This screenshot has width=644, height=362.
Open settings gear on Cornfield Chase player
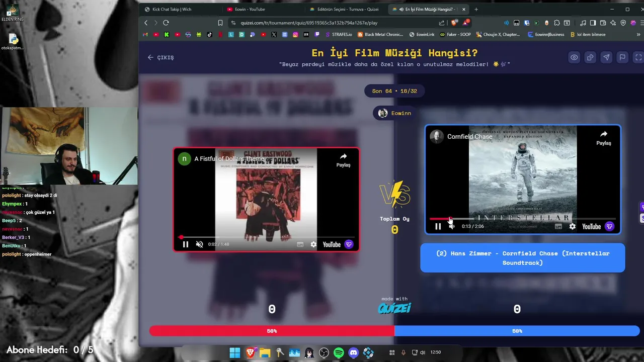(x=572, y=227)
